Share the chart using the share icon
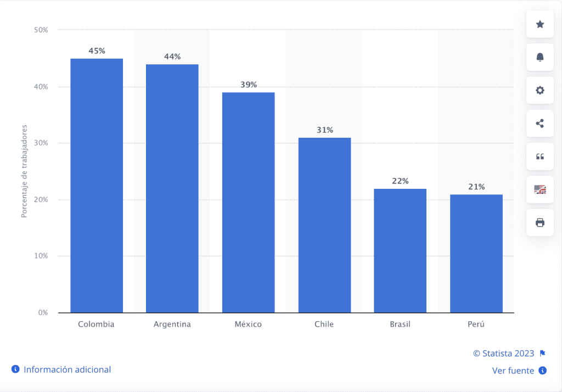 point(539,123)
